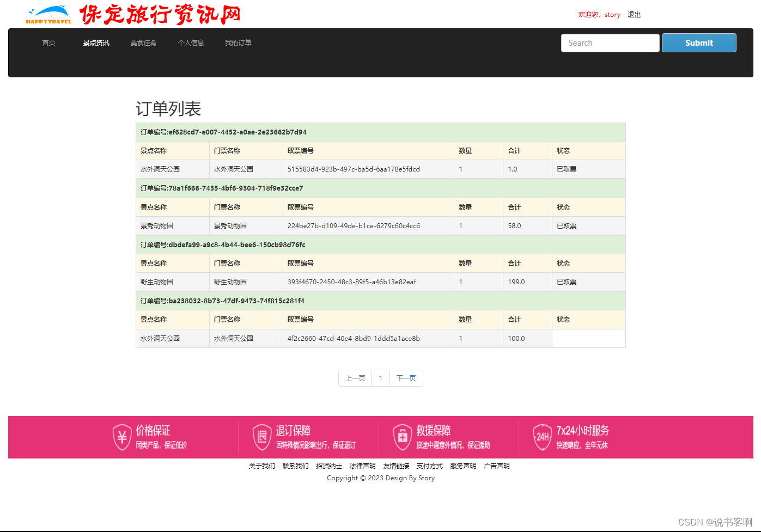This screenshot has width=761, height=532.
Task: Click the 7x24小时服务 24H shield icon
Action: tap(543, 437)
